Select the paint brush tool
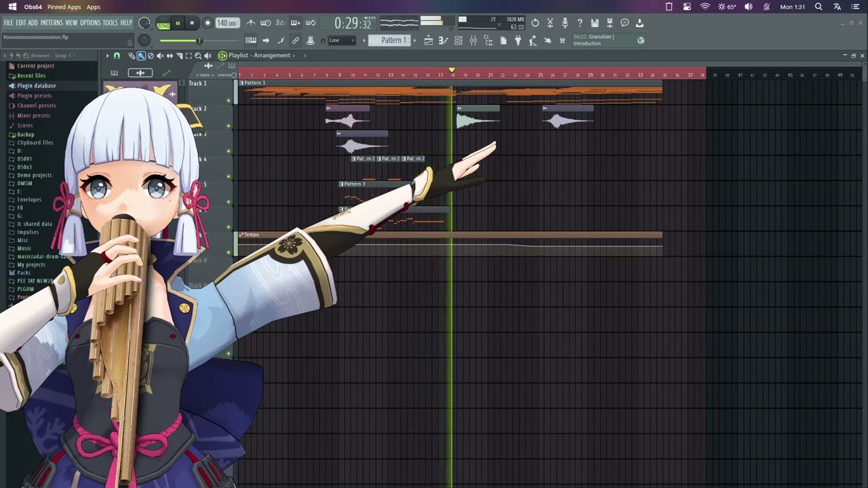 pos(141,56)
